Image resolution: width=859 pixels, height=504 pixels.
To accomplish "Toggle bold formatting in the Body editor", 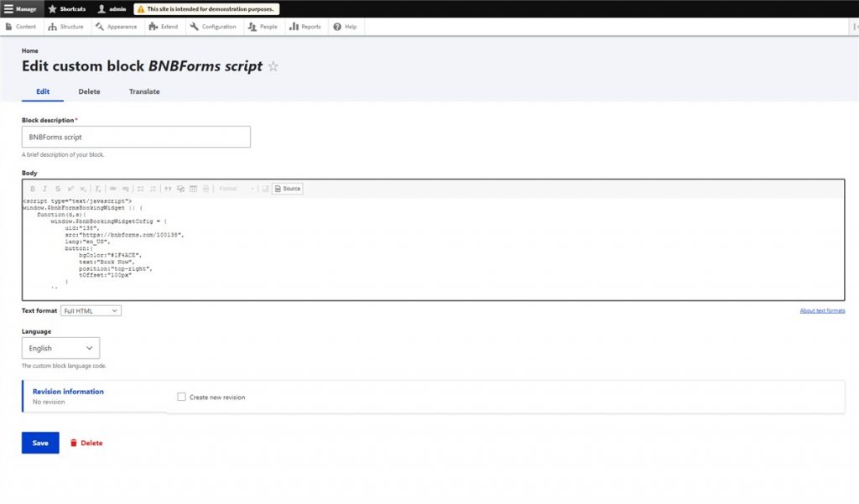I will 33,189.
